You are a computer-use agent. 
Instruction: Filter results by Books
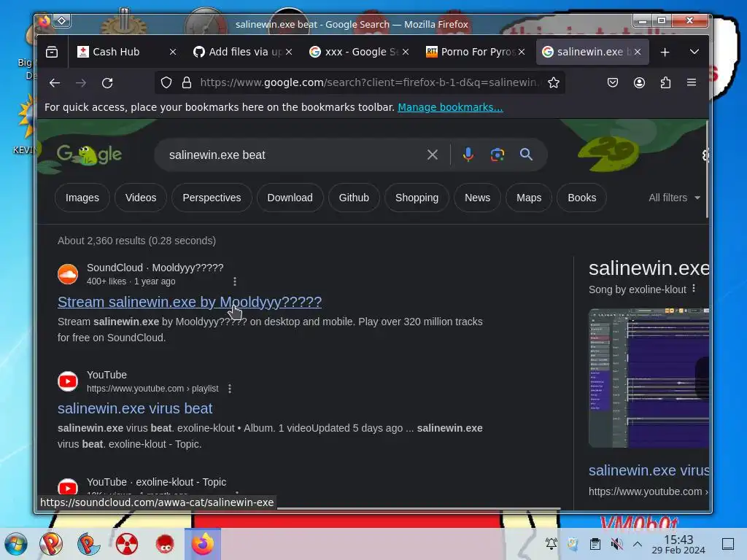581,198
